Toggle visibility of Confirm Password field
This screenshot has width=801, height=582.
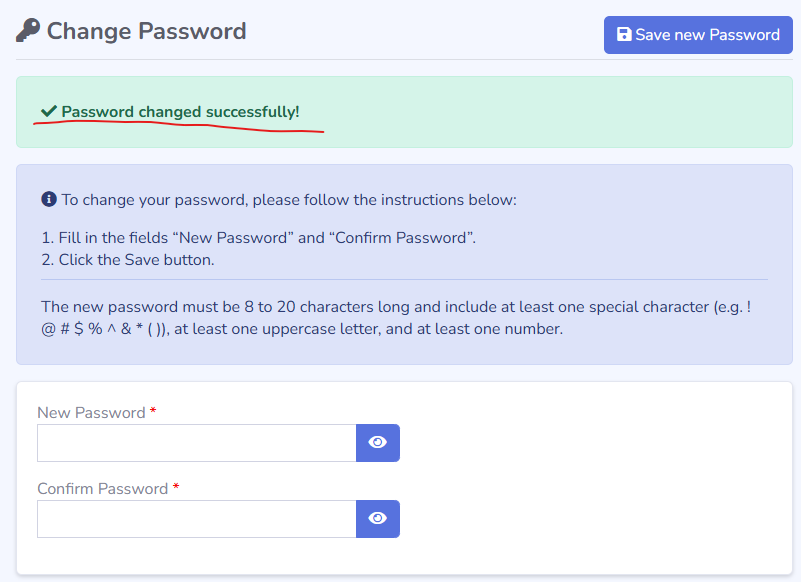pos(377,519)
